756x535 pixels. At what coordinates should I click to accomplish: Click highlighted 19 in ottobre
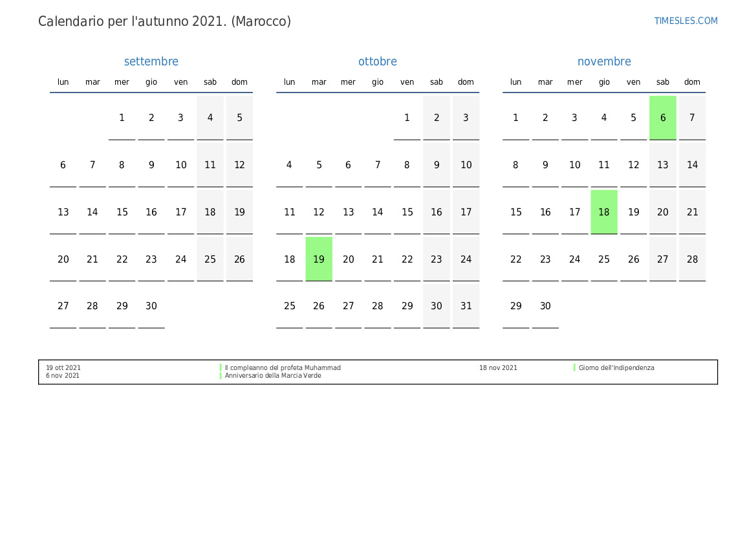click(x=319, y=259)
